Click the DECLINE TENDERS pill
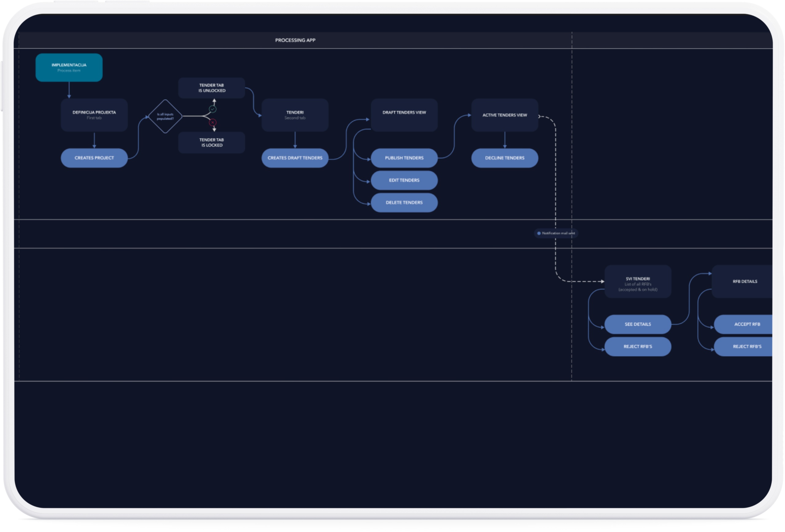The image size is (785, 532). [504, 158]
